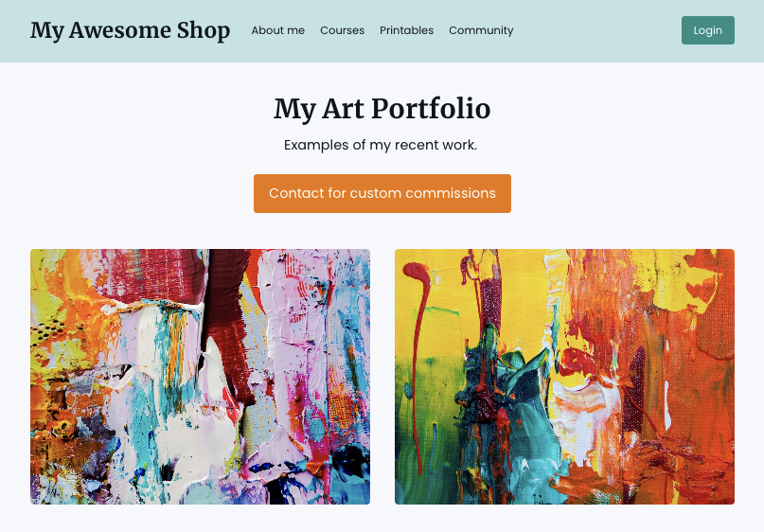Click the 'Examples of my recent work' subtitle

381,145
